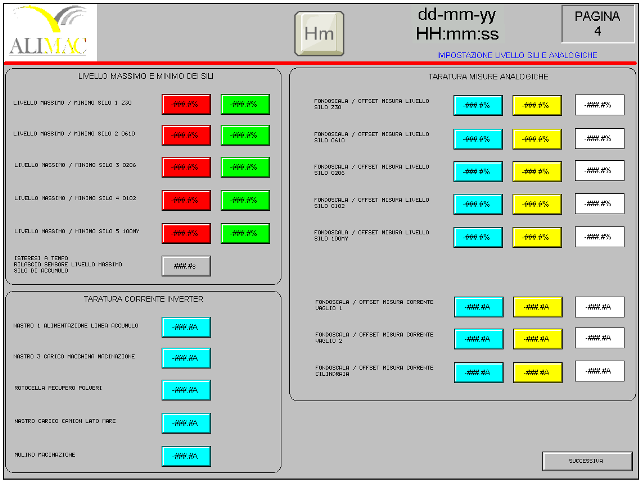
Task: Edit Mulino macinazione inverter current value
Action: pos(186,456)
